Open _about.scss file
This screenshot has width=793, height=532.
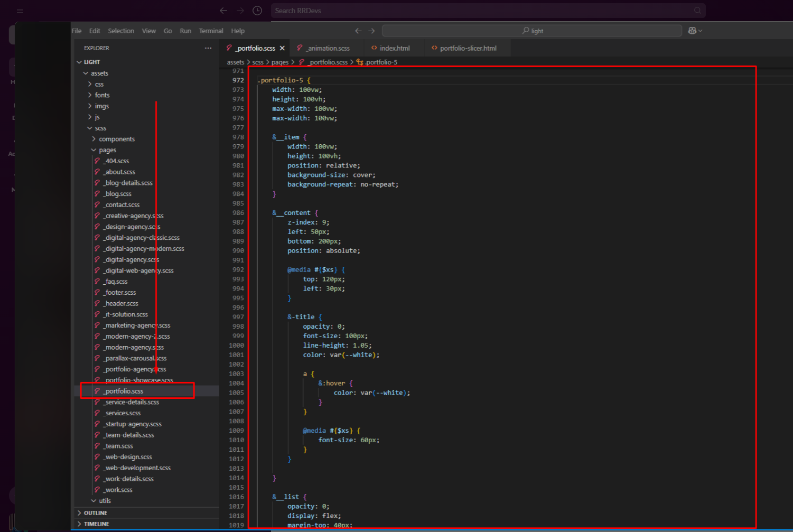point(119,172)
